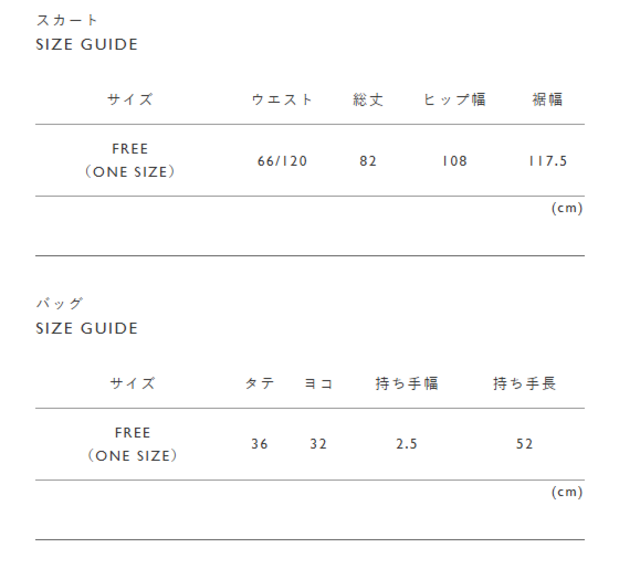Select the ヨコ column header
Viewport: 640px width, 569px height.
(318, 383)
